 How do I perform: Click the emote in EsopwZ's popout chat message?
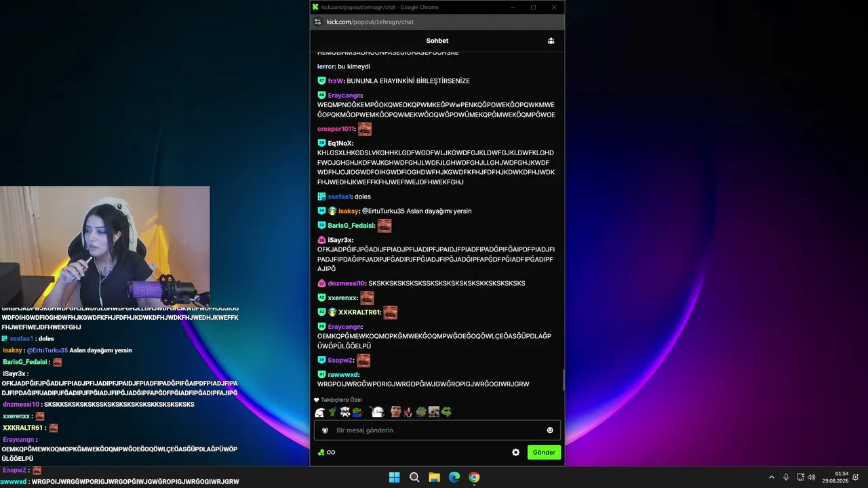click(x=363, y=361)
